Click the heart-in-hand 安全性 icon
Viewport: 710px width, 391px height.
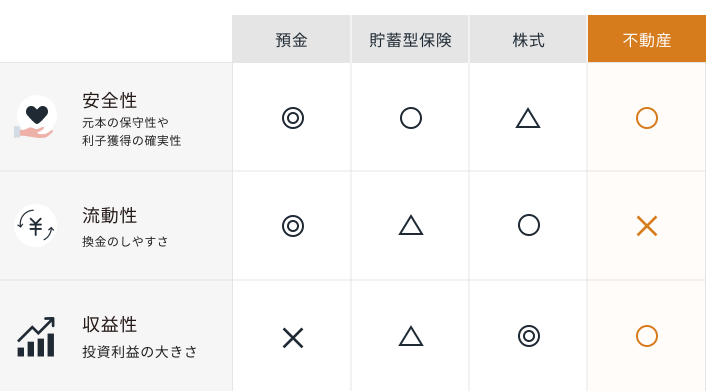(x=35, y=117)
